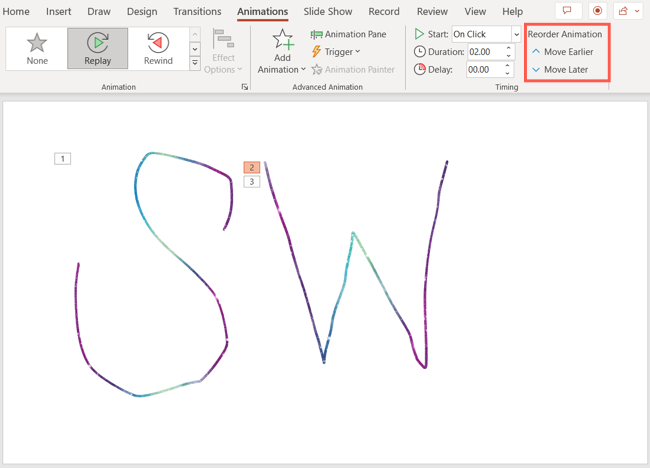Open the Record tab

(x=384, y=12)
